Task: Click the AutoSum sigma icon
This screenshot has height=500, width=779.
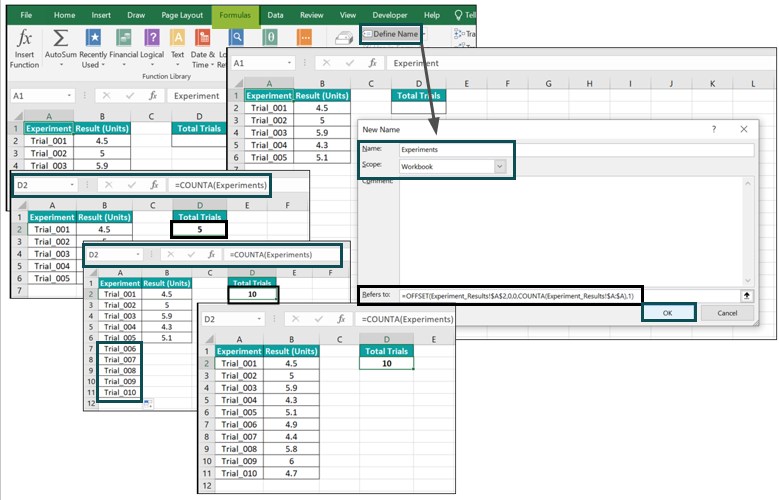Action: (61, 38)
